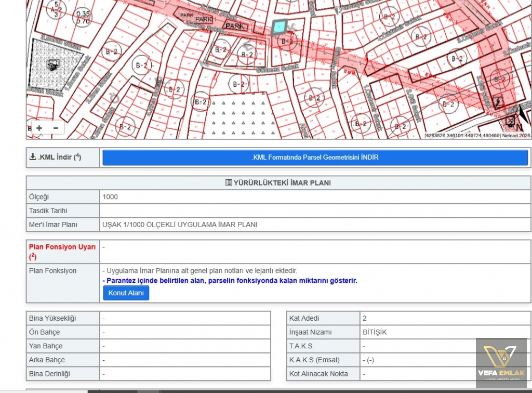This screenshot has height=393, width=532.
Task: Click the red Plan Fonsiyon Uyarı label
Action: coord(62,252)
